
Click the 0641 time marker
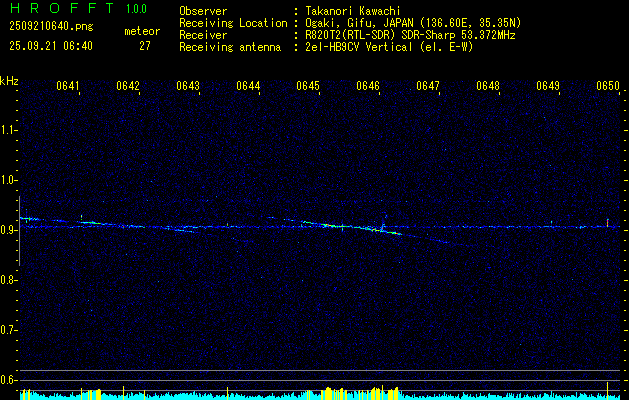68,86
